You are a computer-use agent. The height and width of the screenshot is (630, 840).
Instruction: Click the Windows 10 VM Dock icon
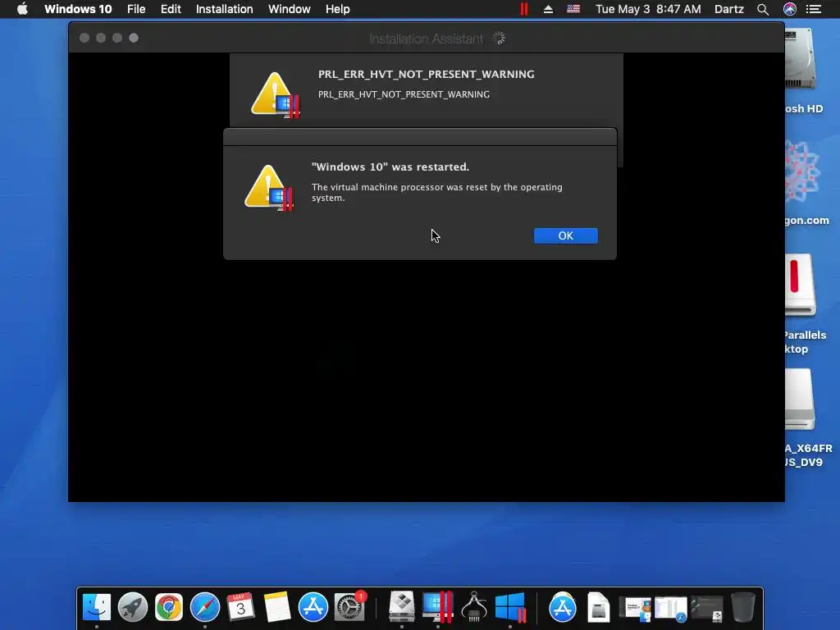click(x=510, y=608)
